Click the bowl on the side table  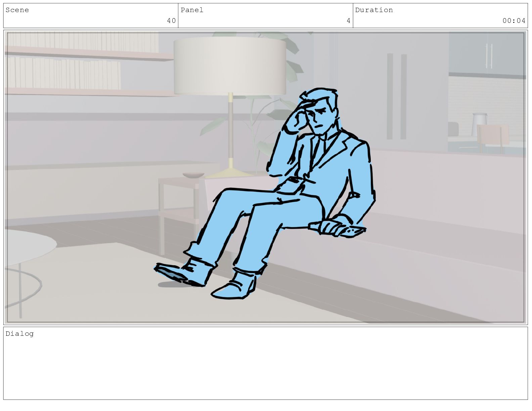click(x=193, y=175)
